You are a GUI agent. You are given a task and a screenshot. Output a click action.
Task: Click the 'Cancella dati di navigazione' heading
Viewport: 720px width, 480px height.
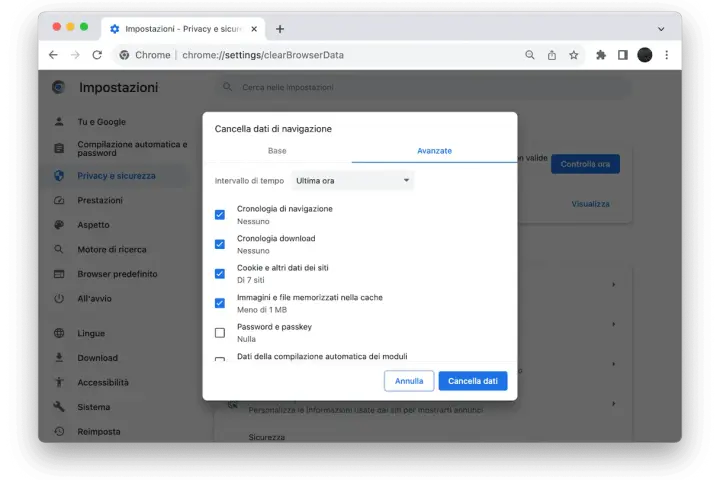pos(273,129)
